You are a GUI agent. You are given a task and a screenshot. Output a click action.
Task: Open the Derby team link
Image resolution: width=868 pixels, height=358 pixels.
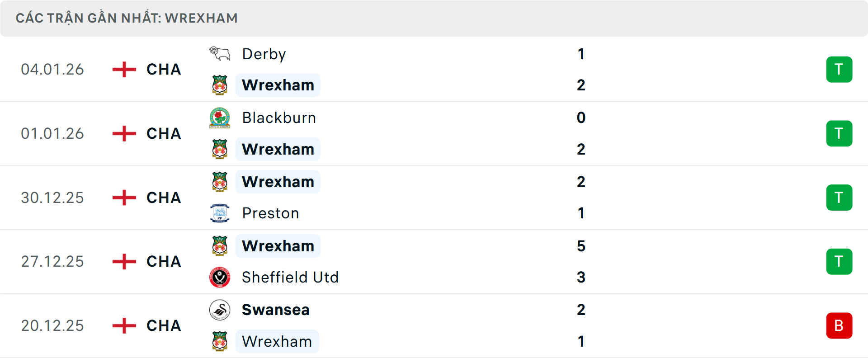pos(264,54)
